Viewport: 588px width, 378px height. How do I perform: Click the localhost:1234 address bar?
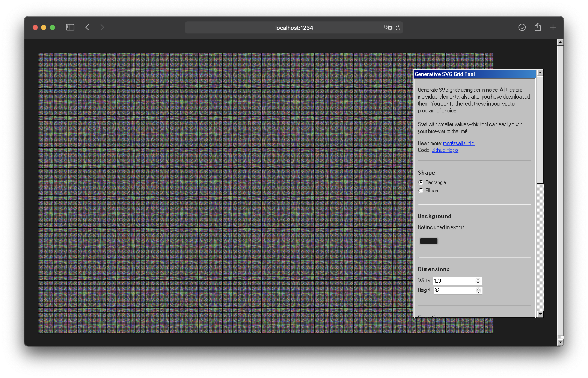point(294,28)
